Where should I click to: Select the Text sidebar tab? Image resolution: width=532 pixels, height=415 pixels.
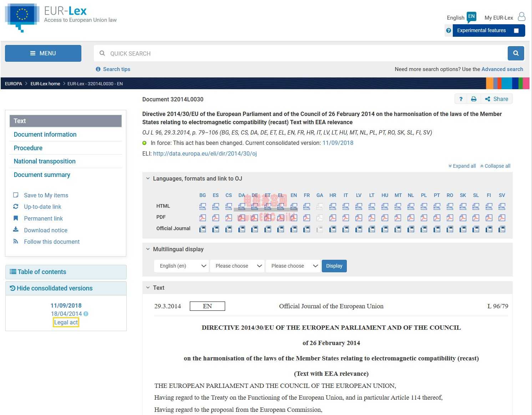[x=66, y=121]
